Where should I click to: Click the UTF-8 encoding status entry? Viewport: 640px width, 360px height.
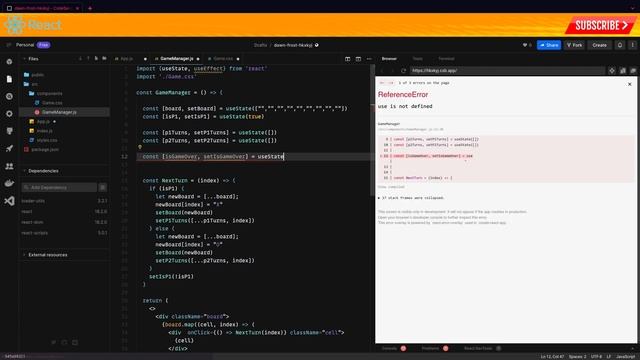coord(596,357)
